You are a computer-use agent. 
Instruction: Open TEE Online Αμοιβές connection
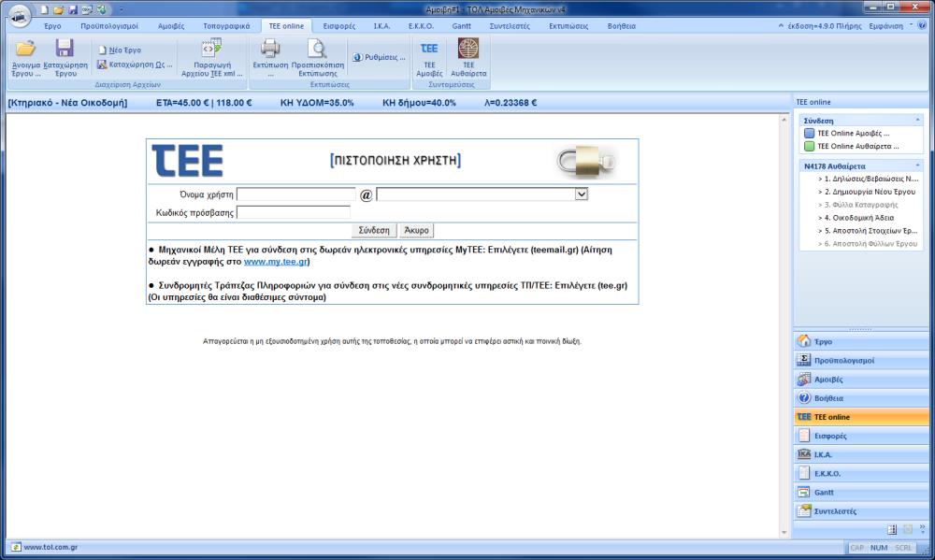point(847,134)
